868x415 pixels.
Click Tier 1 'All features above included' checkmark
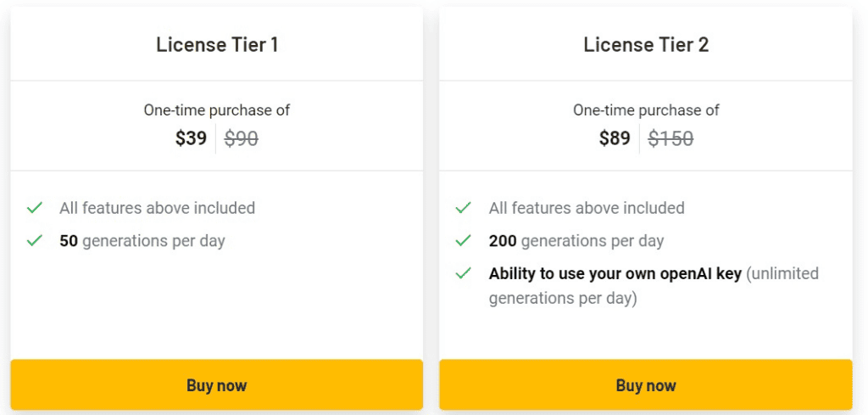[35, 208]
